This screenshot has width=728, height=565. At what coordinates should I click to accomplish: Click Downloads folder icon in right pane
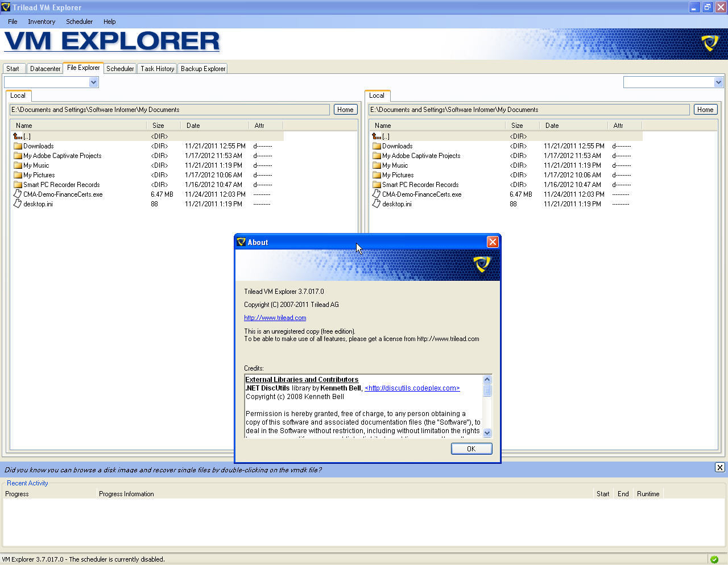377,146
